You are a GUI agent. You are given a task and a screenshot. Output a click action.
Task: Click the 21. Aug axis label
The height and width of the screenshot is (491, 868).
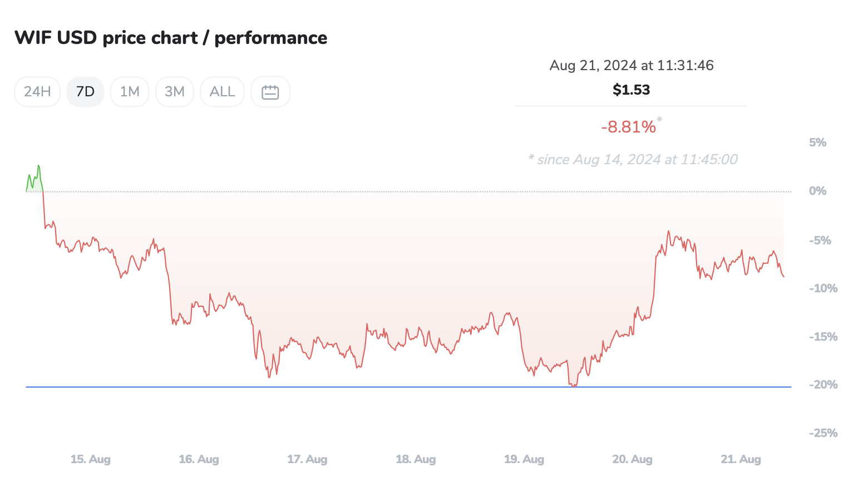[x=741, y=459]
